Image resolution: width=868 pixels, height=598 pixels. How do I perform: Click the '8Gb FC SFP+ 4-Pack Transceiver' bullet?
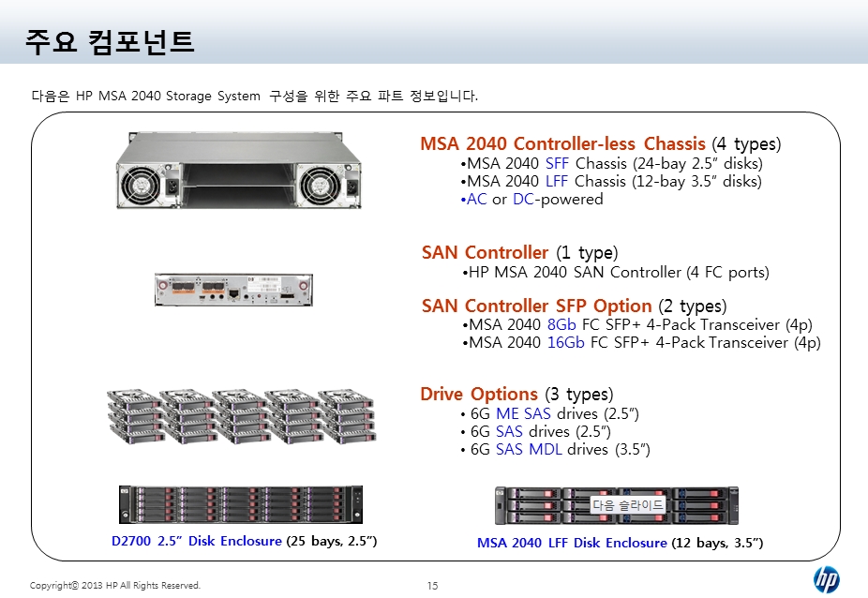pyautogui.click(x=637, y=324)
